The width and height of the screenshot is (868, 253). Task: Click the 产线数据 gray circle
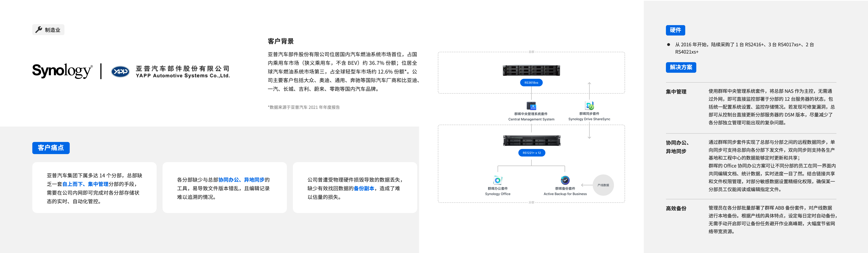[603, 185]
